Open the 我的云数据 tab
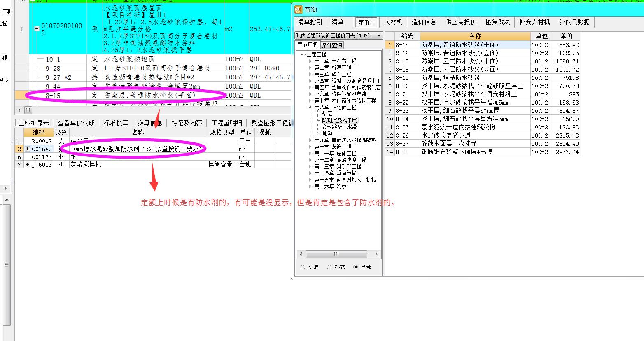Viewport: 644px width, 341px height. (574, 22)
